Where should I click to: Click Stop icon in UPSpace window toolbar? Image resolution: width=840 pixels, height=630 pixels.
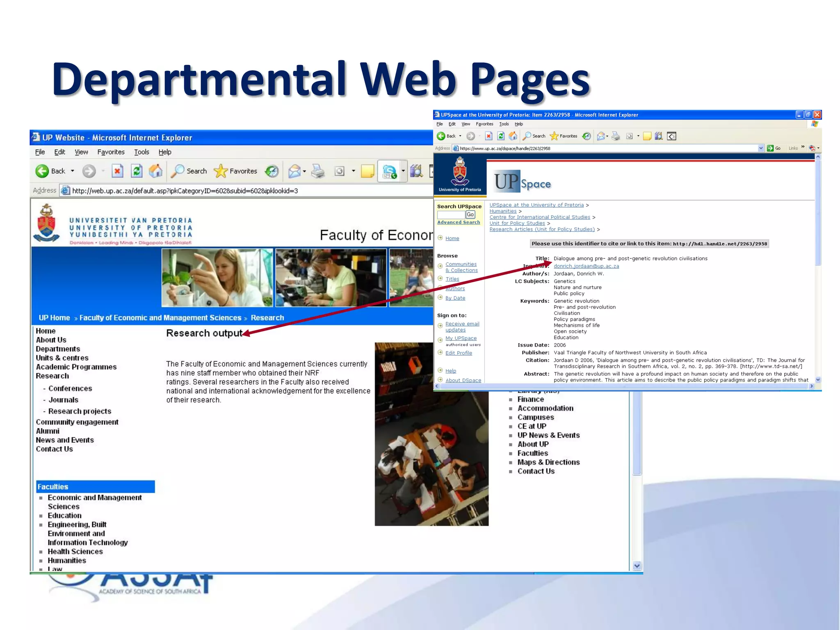pyautogui.click(x=488, y=136)
